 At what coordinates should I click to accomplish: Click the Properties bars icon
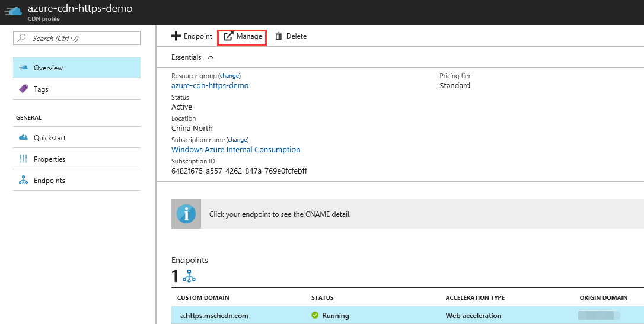(x=24, y=159)
